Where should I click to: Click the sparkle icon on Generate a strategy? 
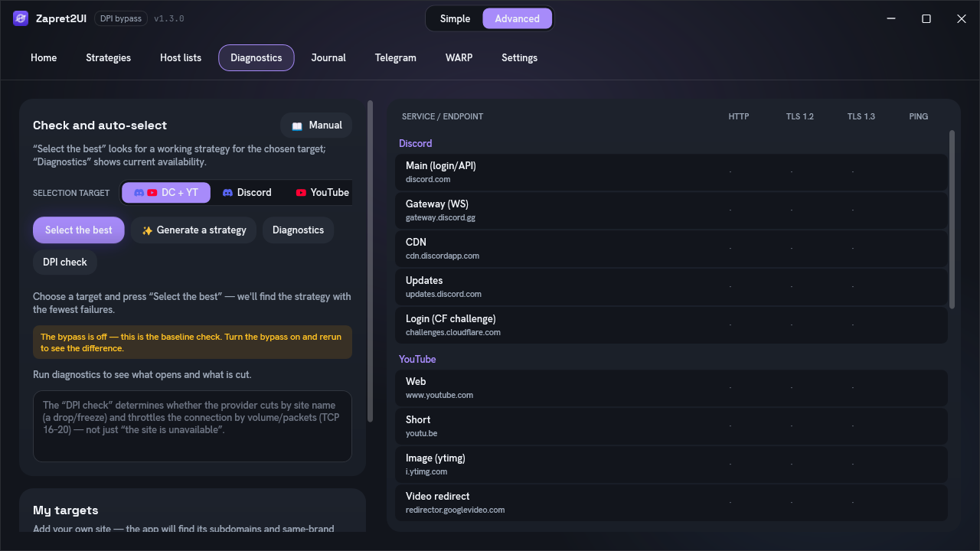coord(147,230)
